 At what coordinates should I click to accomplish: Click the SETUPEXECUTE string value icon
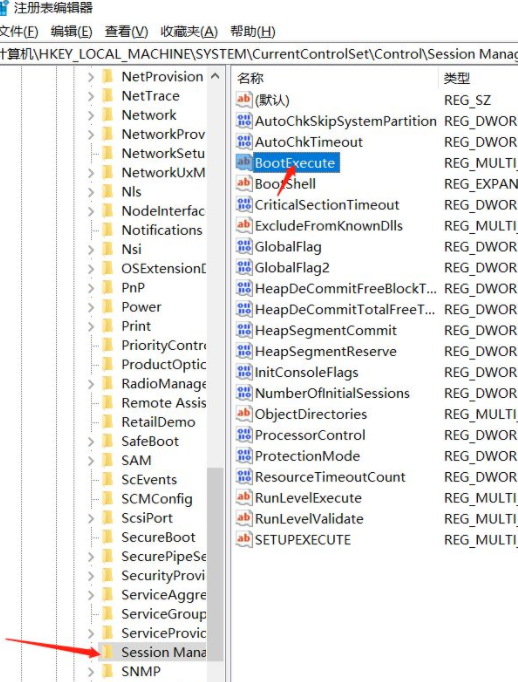click(244, 539)
